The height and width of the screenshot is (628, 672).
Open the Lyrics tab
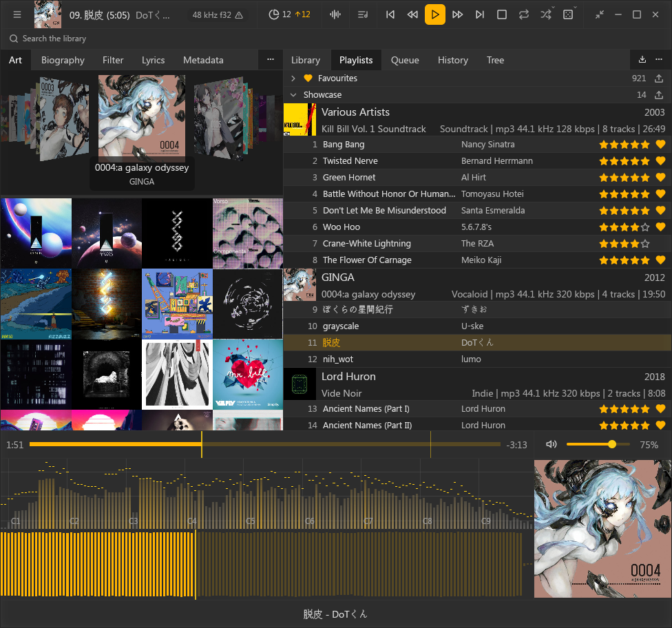pyautogui.click(x=153, y=60)
